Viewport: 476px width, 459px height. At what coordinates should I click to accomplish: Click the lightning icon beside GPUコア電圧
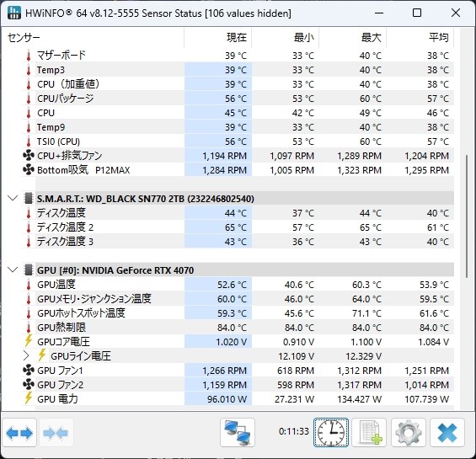point(29,341)
